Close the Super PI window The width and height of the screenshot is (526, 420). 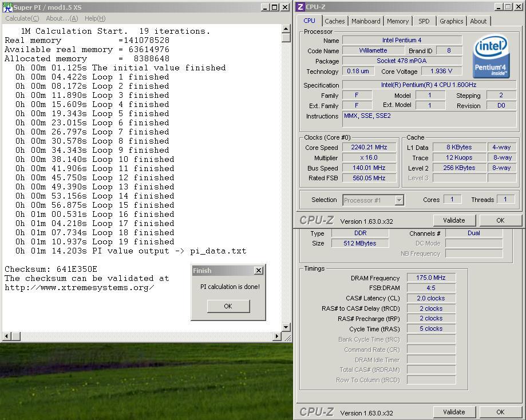285,7
